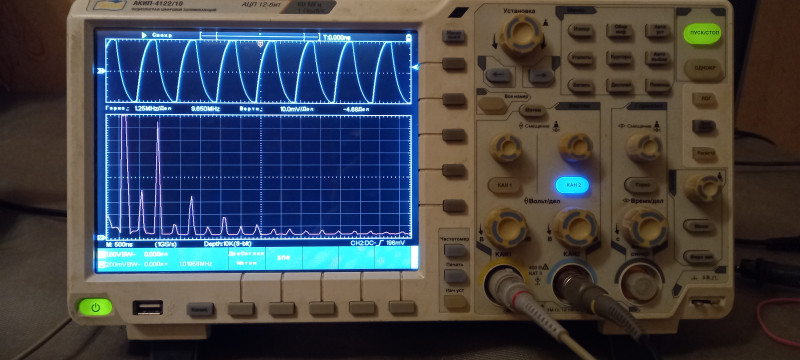Tap the trigger position marker above waveform
This screenshot has height=360, width=800.
[x=261, y=44]
